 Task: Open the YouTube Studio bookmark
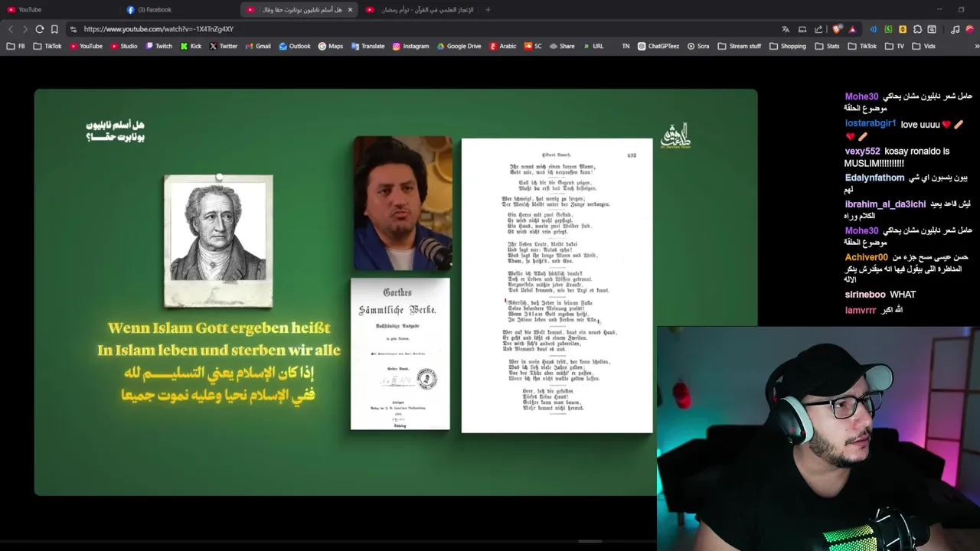coord(124,46)
